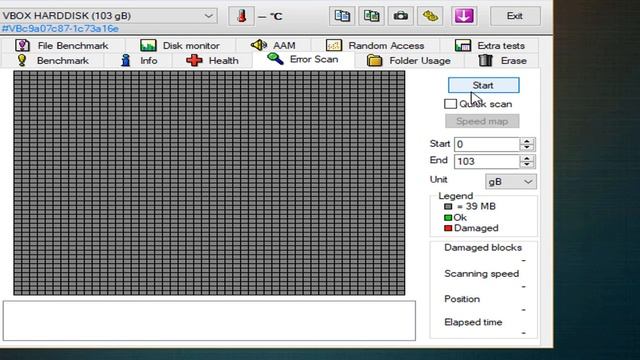The height and width of the screenshot is (360, 640).
Task: Click the #VBc9a07c87-1c73a16e serial text
Action: 60,29
